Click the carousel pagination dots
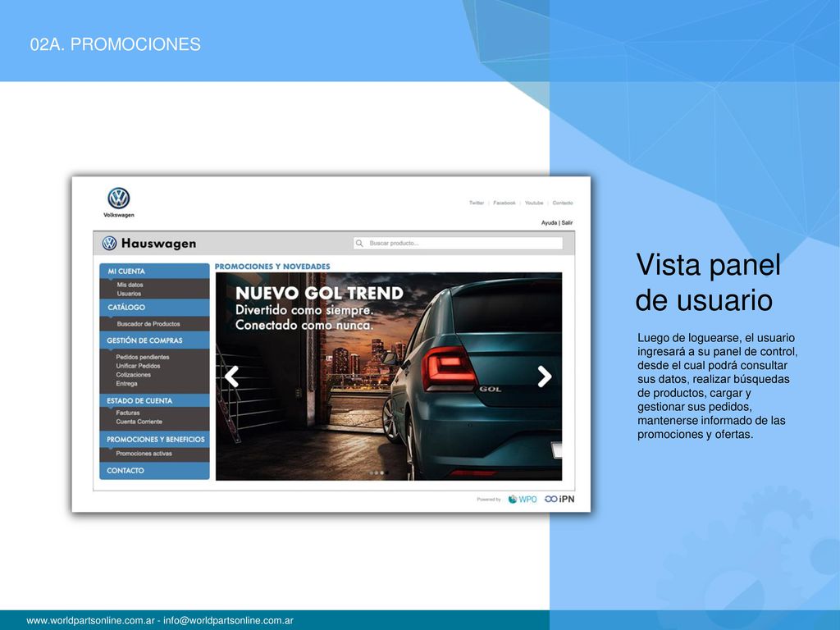The width and height of the screenshot is (840, 630). [379, 473]
